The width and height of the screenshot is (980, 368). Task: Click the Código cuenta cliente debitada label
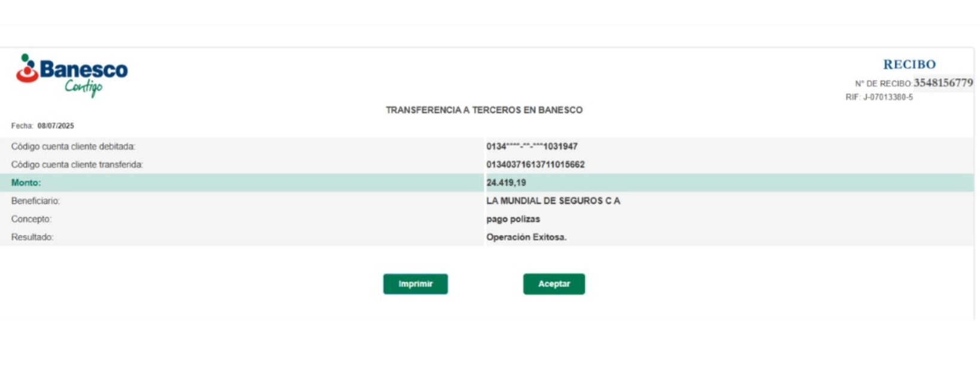[73, 147]
